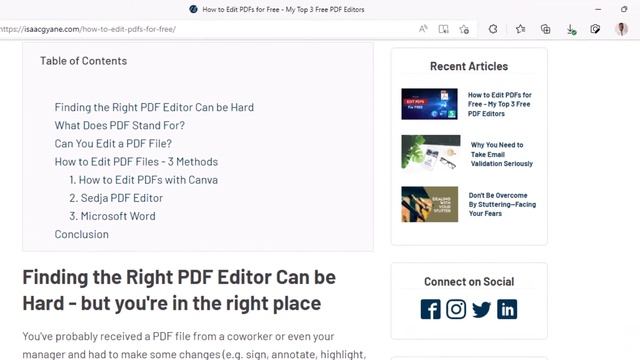The width and height of the screenshot is (640, 360).
Task: Open the LinkedIn social icon
Action: 507,309
